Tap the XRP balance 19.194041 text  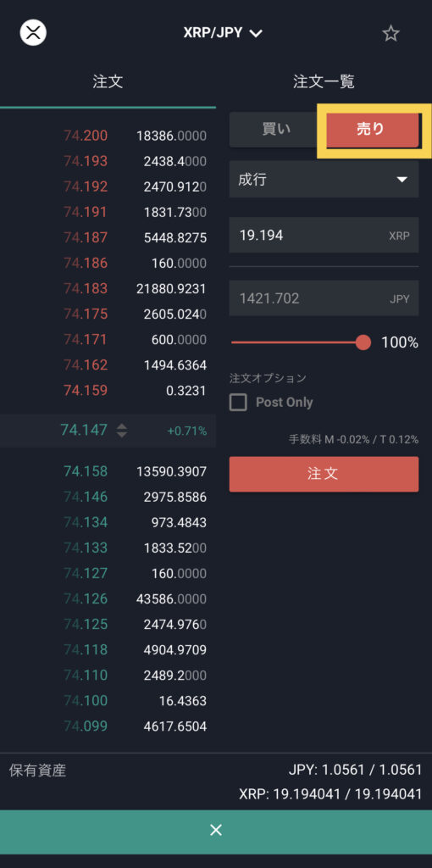point(330,794)
